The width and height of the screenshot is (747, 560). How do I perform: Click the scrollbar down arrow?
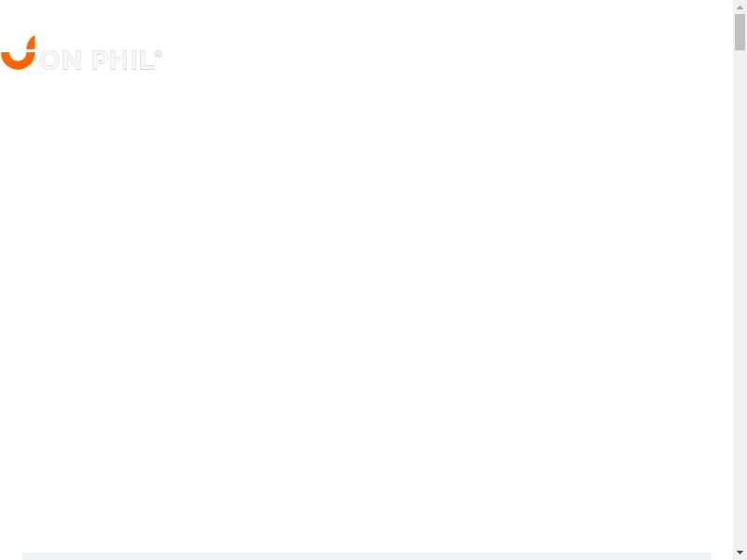[740, 553]
